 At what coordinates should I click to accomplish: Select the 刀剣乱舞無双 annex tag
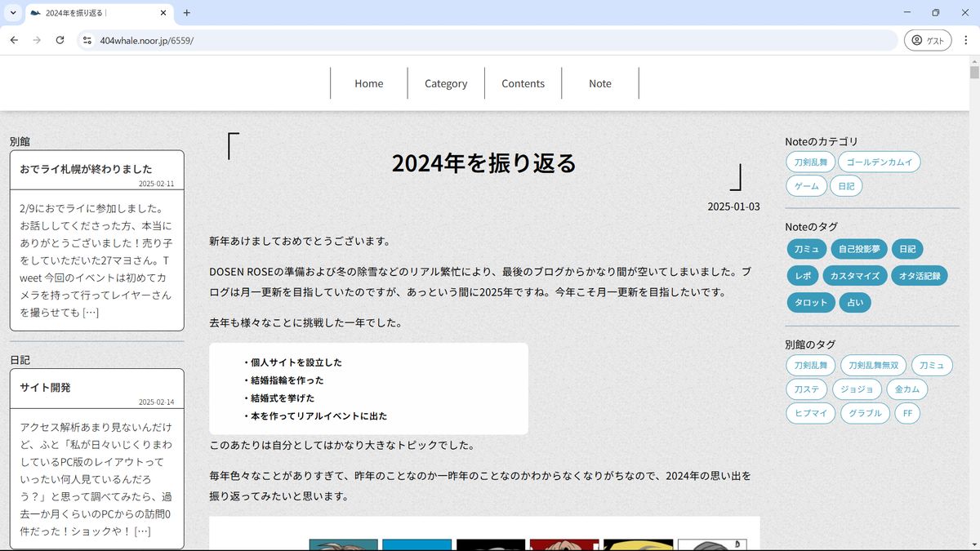(x=873, y=365)
